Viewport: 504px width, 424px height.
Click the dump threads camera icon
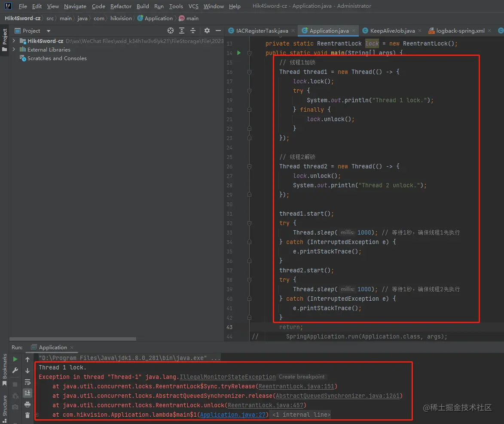15,407
